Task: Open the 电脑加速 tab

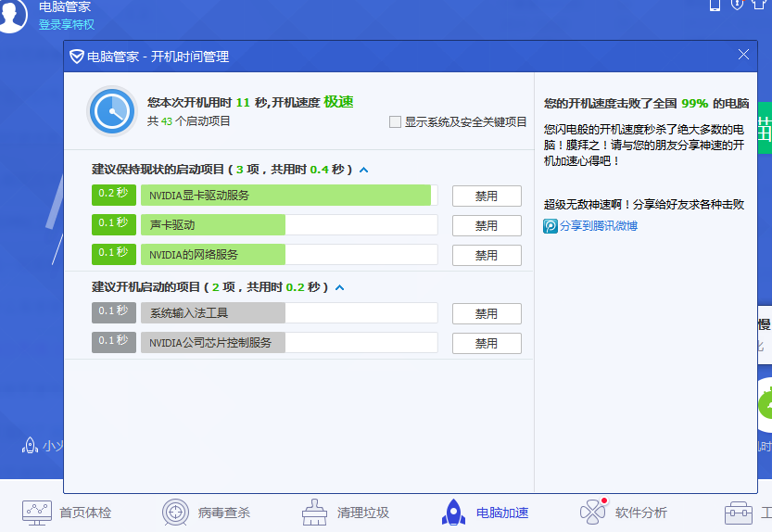Action: pyautogui.click(x=485, y=513)
